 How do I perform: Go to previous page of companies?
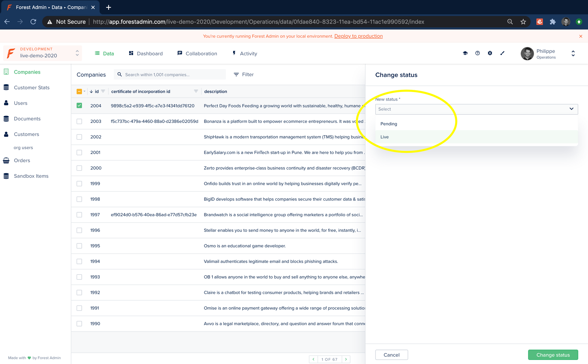(x=313, y=359)
